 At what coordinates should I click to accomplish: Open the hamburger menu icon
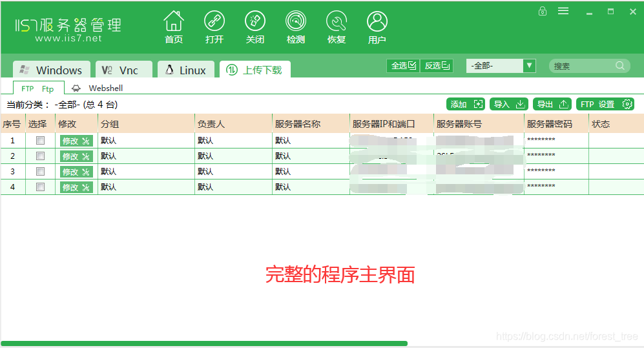(x=563, y=11)
